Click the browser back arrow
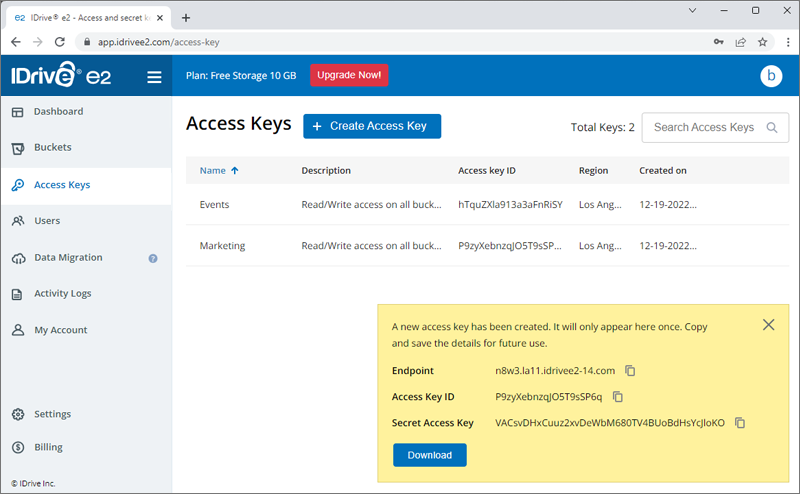800x494 pixels. [x=16, y=42]
